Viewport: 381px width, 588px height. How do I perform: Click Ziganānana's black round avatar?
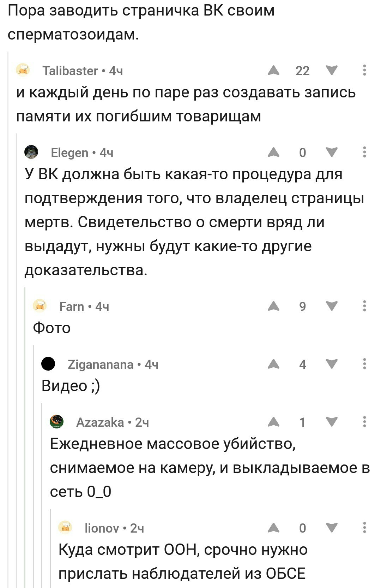[x=48, y=364]
